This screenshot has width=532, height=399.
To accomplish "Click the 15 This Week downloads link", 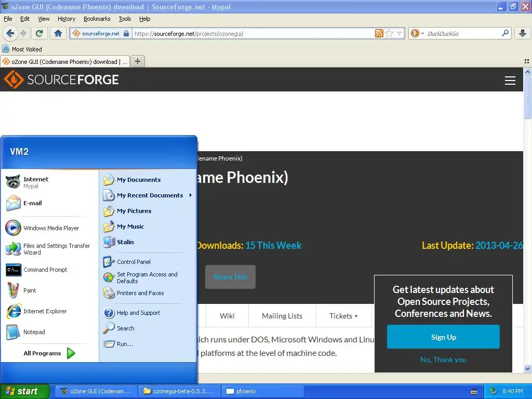I will tap(273, 245).
